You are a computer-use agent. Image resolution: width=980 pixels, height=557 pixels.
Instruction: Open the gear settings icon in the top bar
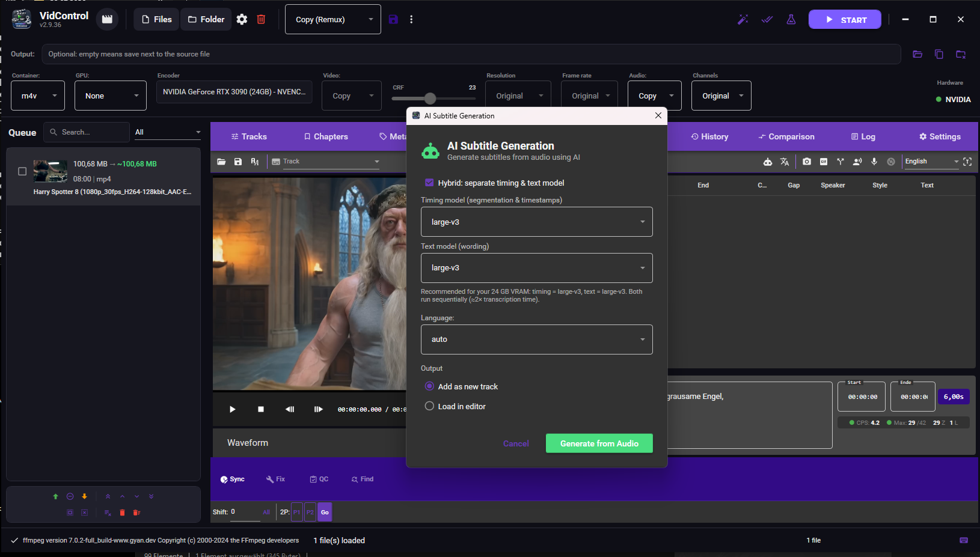[242, 19]
